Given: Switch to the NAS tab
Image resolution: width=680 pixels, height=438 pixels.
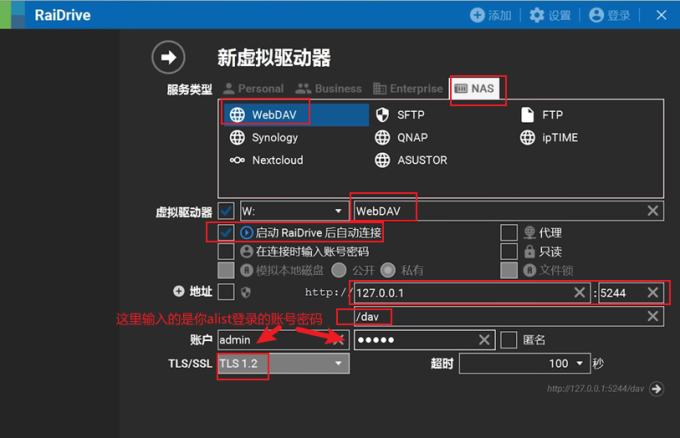Looking at the screenshot, I should point(474,88).
